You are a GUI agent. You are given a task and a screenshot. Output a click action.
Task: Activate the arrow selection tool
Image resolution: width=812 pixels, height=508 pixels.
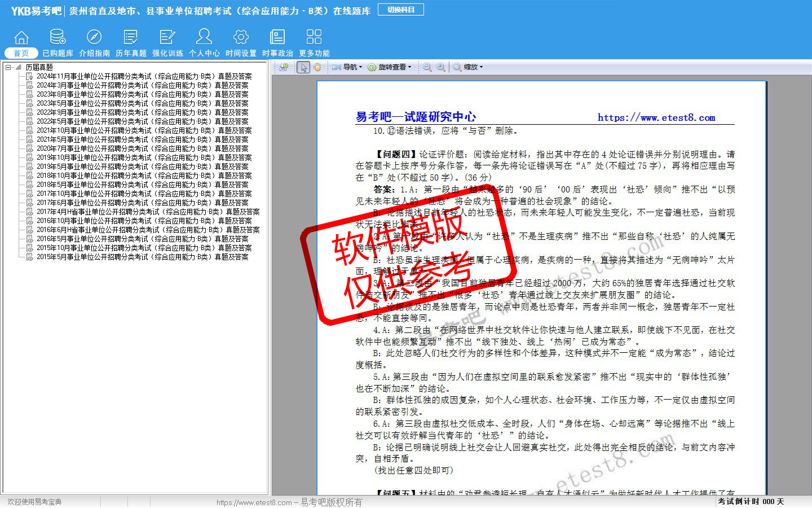[304, 67]
